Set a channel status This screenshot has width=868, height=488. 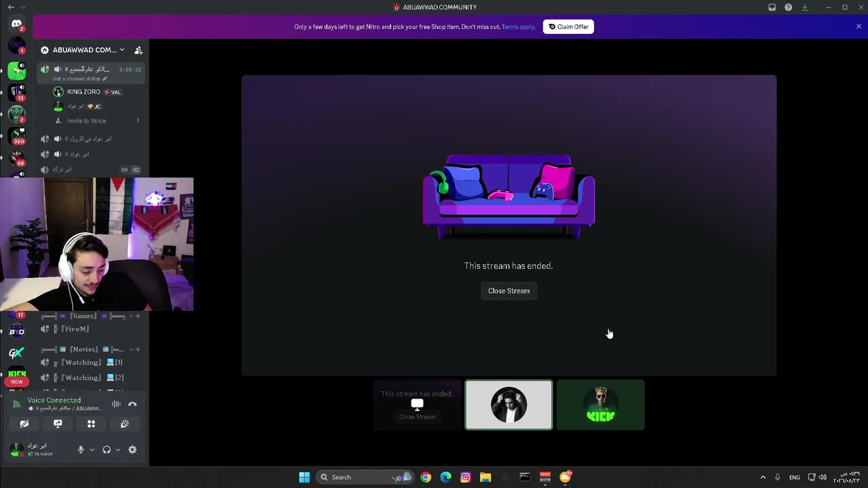coord(80,79)
